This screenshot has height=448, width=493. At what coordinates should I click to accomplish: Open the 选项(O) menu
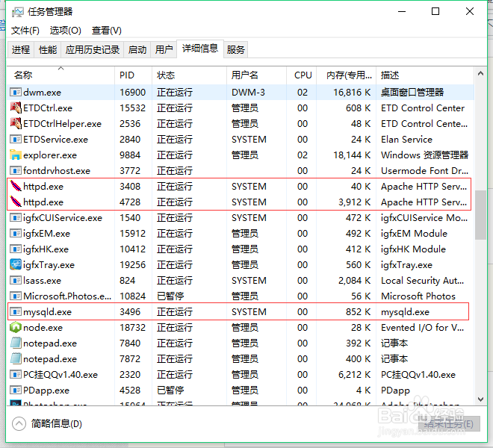pos(66,31)
